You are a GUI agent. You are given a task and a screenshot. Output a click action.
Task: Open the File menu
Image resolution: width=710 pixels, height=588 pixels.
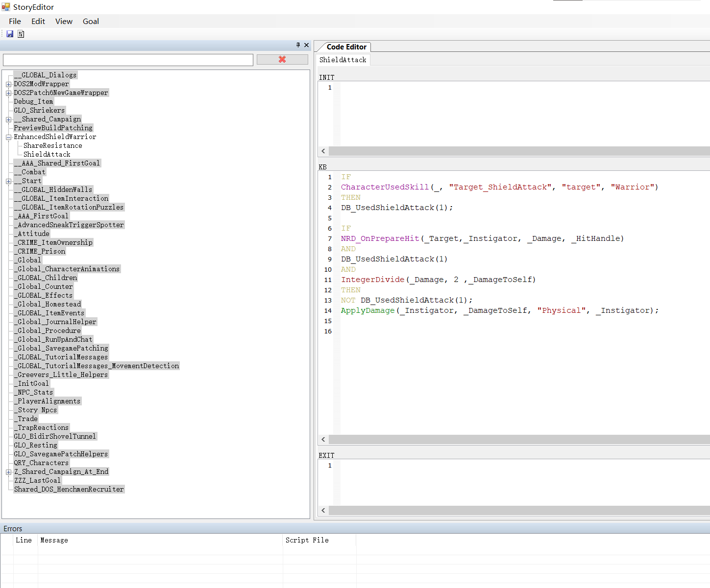tap(15, 21)
